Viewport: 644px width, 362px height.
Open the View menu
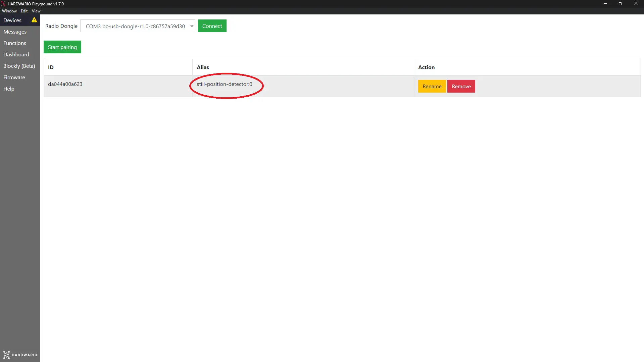click(36, 11)
